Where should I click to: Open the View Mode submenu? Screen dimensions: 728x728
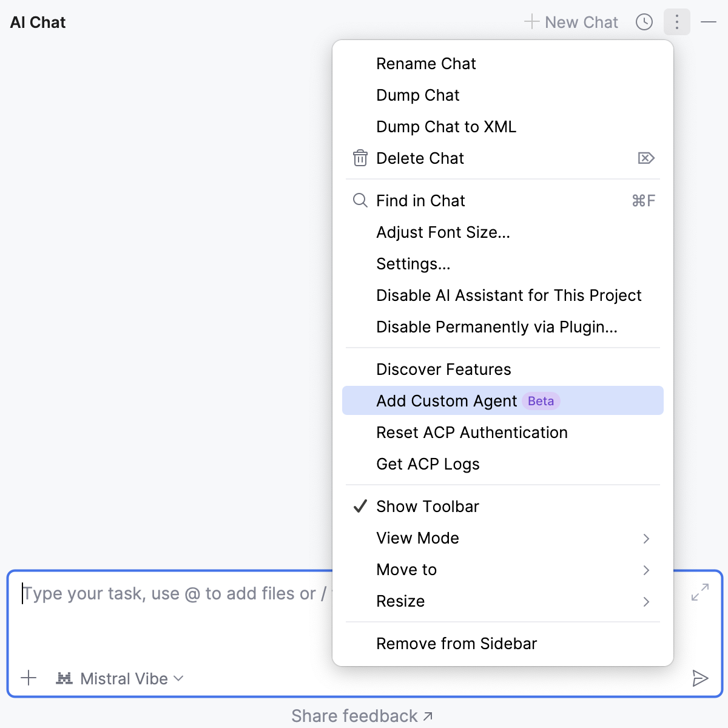click(x=417, y=538)
